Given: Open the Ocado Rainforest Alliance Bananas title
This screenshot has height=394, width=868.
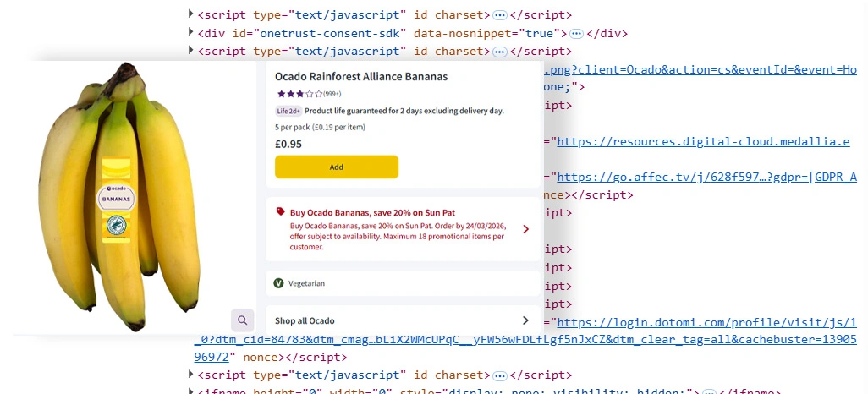Looking at the screenshot, I should (x=361, y=76).
